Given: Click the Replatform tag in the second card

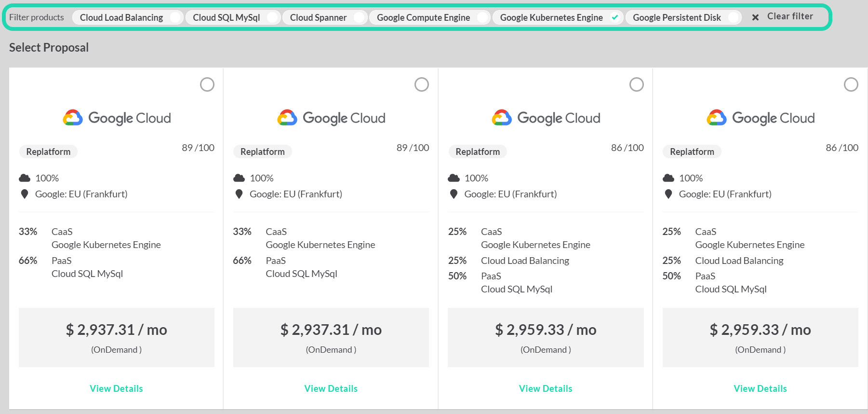Looking at the screenshot, I should tap(263, 152).
